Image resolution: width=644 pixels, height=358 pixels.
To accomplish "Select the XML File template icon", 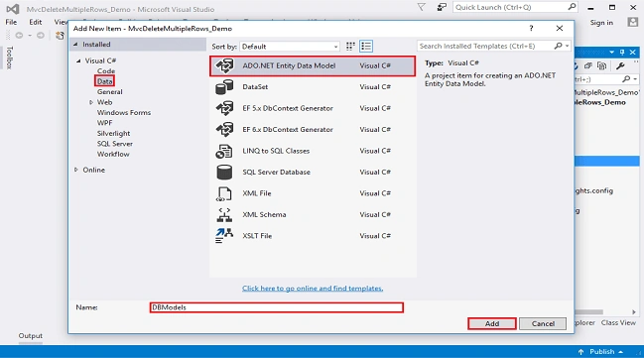I will click(x=224, y=193).
